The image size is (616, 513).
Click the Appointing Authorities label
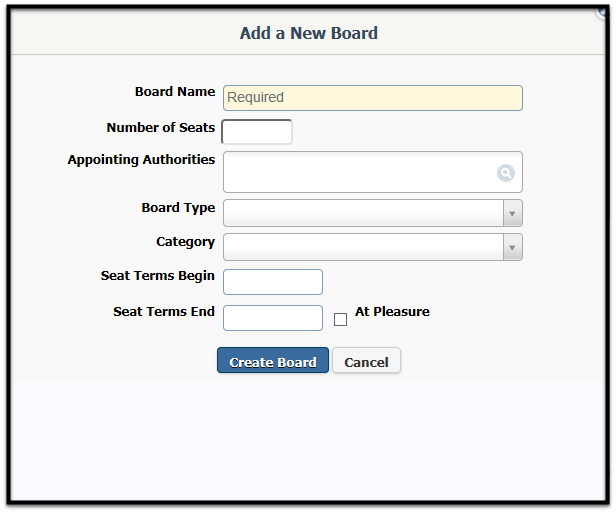[x=141, y=160]
